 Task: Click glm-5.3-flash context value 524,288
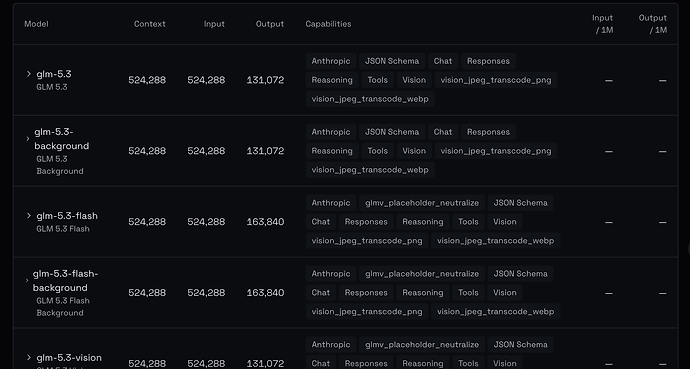tap(147, 222)
